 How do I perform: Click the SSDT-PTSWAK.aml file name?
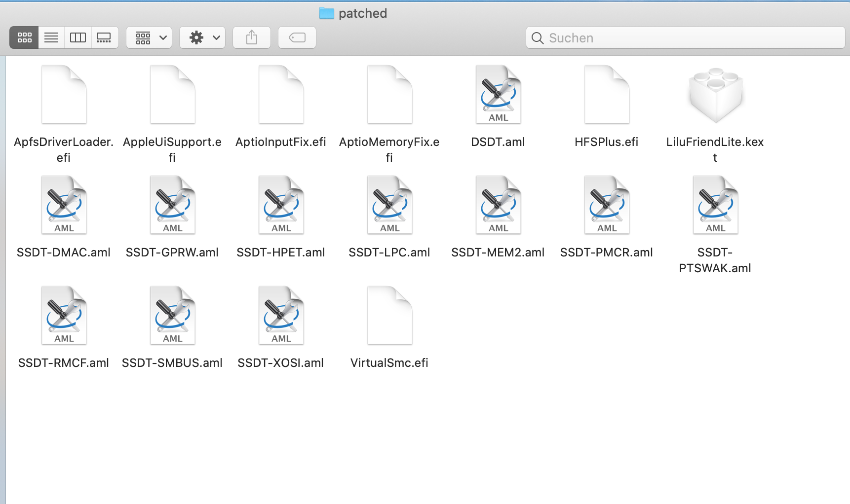click(715, 260)
